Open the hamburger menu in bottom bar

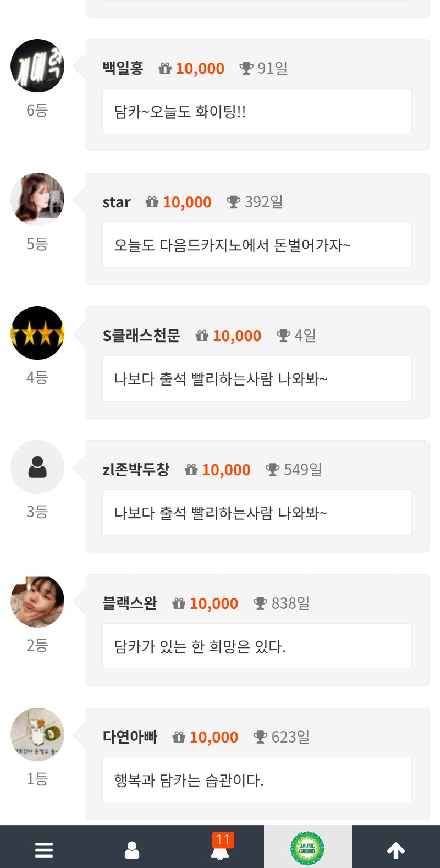coord(44,850)
